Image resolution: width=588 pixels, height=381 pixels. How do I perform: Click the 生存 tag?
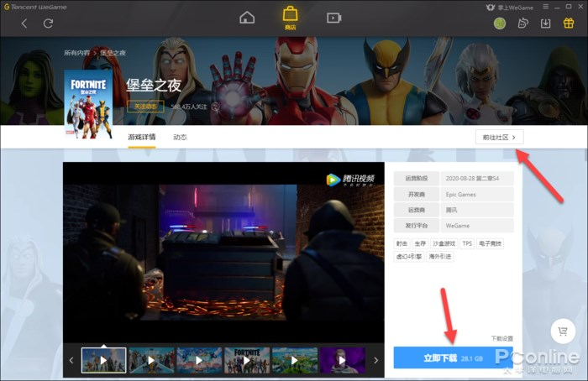[420, 243]
